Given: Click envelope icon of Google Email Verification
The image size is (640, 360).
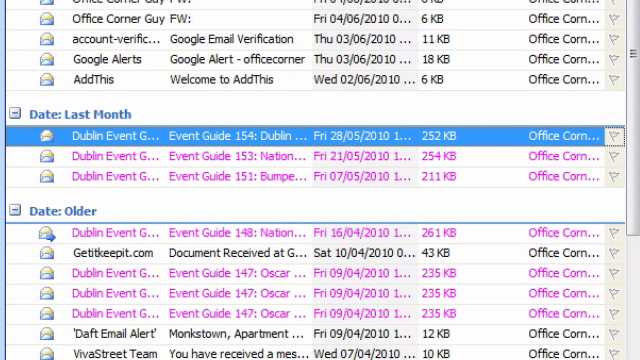Looking at the screenshot, I should (x=47, y=39).
